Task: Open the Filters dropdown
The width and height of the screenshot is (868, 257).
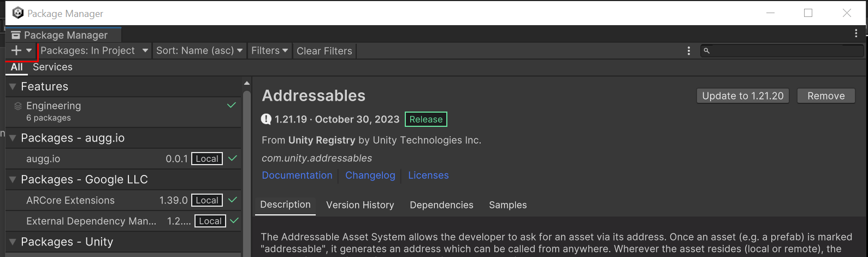Action: (x=269, y=51)
